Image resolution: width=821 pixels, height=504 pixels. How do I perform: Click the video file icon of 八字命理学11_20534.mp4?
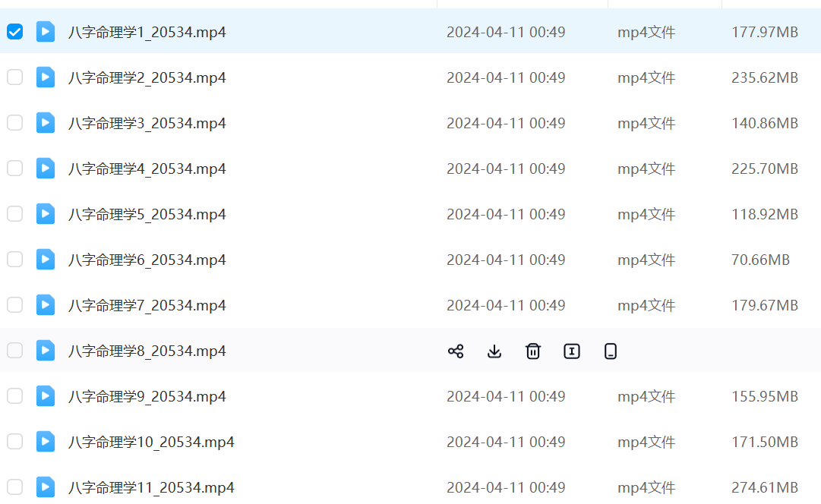pyautogui.click(x=46, y=487)
